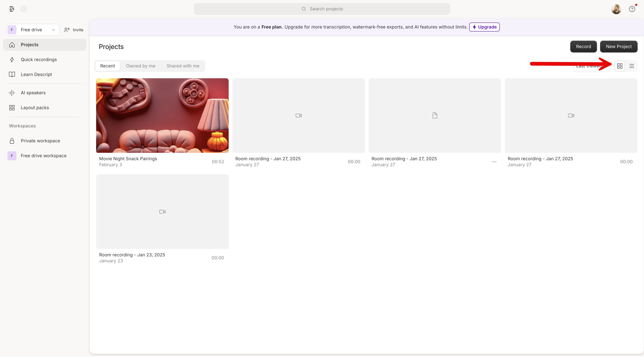
Task: Toggle the checkmark icon beside the logo
Action: tap(24, 9)
